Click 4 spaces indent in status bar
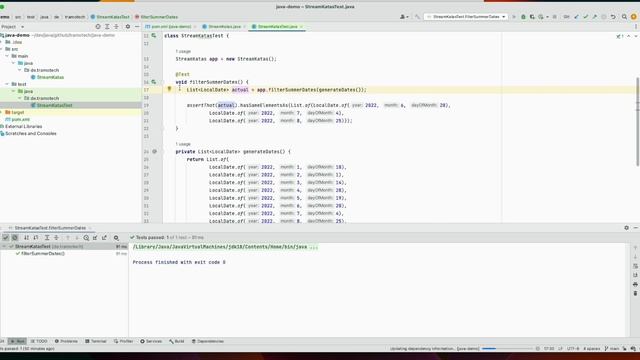Image resolution: width=640 pixels, height=360 pixels. click(x=591, y=349)
